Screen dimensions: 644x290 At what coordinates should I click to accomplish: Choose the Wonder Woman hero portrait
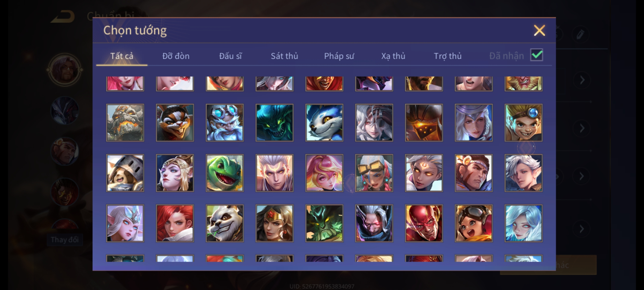point(275,223)
